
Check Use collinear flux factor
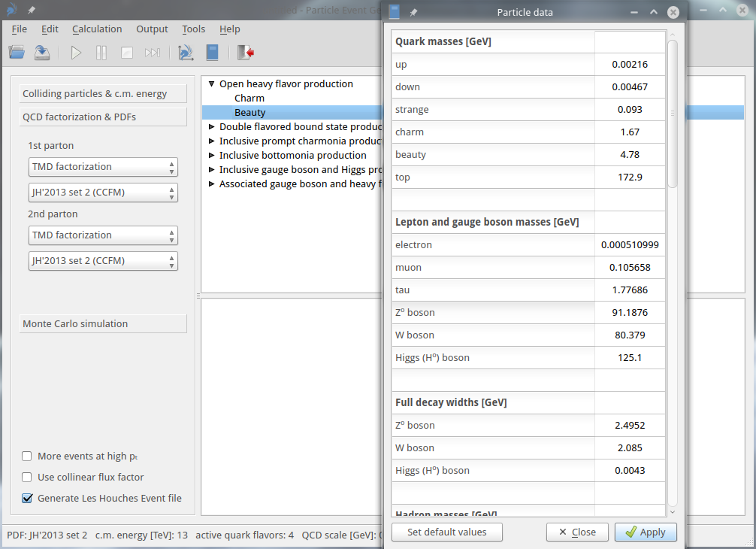[27, 477]
